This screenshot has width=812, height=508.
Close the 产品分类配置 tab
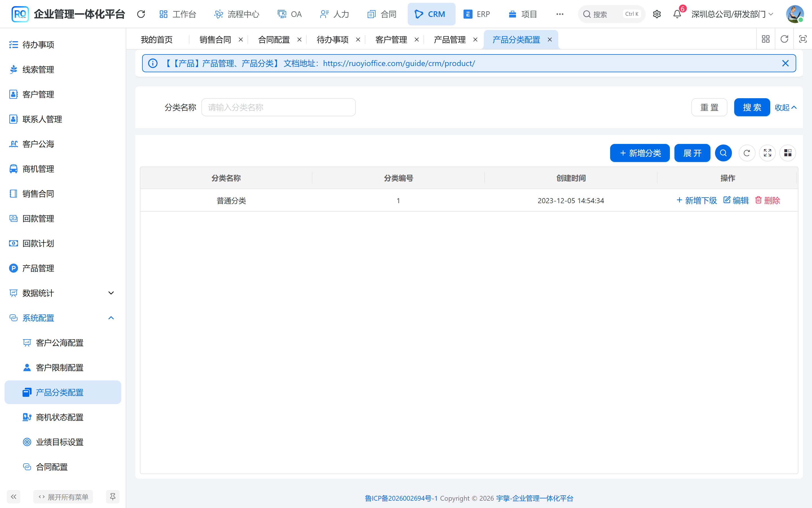click(550, 40)
